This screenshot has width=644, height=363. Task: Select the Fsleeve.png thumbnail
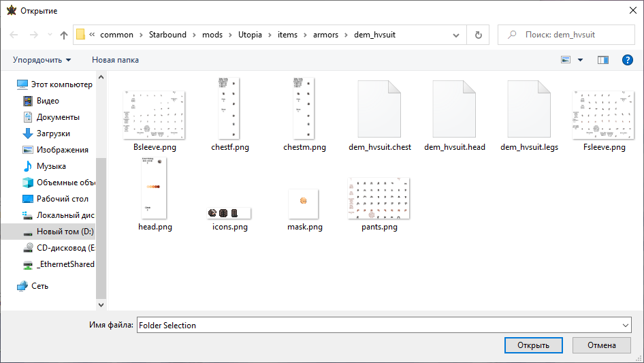tap(603, 116)
